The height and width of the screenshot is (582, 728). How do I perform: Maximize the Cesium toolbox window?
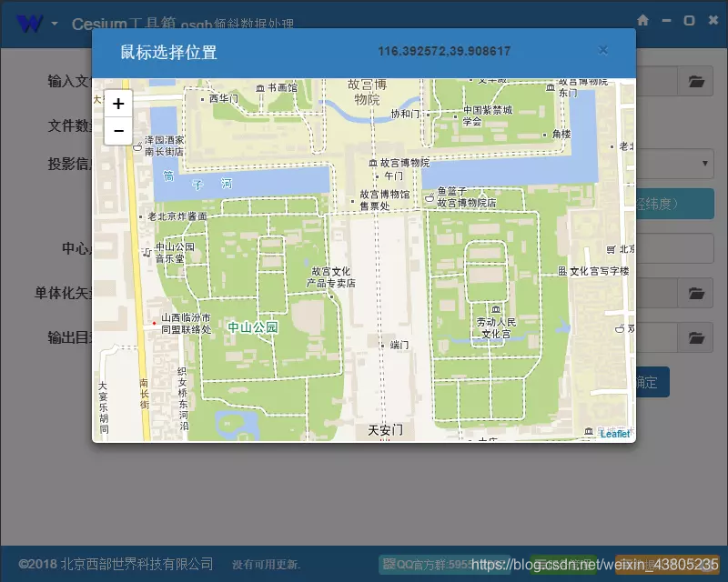tap(689, 20)
